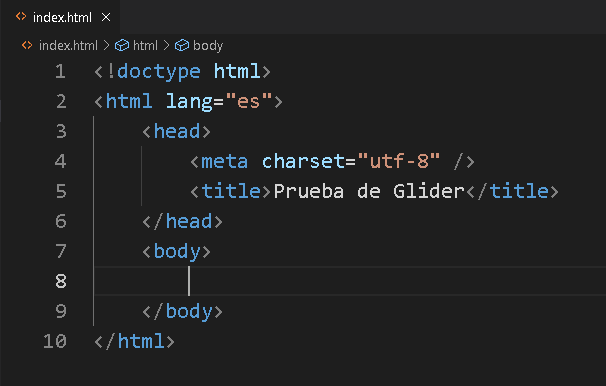The height and width of the screenshot is (386, 606).
Task: Close the index.html tab
Action: tap(106, 17)
